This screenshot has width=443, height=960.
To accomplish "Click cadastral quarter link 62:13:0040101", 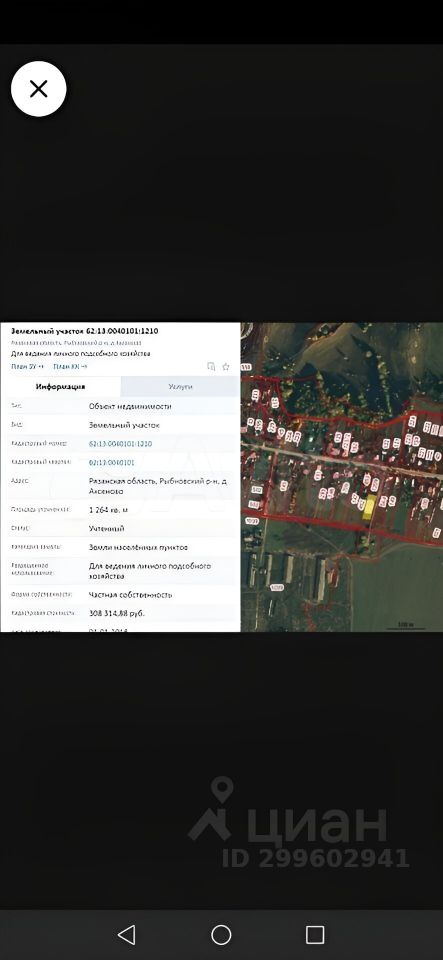I will pyautogui.click(x=112, y=462).
